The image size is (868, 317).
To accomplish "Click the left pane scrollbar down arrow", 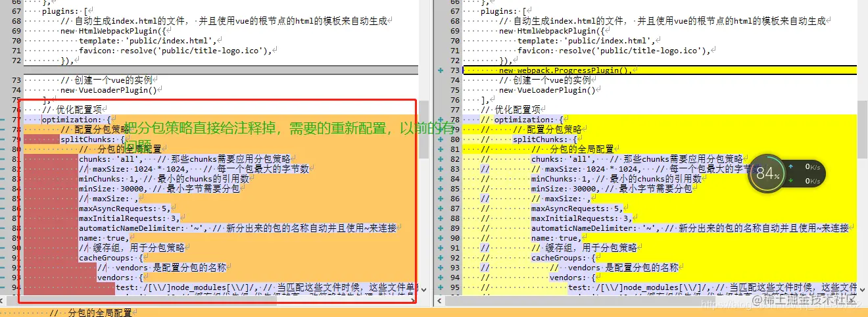I will click(x=424, y=289).
